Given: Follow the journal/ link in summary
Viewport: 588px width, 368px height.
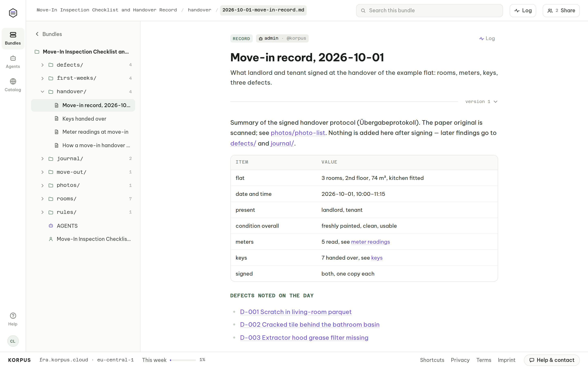Looking at the screenshot, I should click(x=282, y=143).
